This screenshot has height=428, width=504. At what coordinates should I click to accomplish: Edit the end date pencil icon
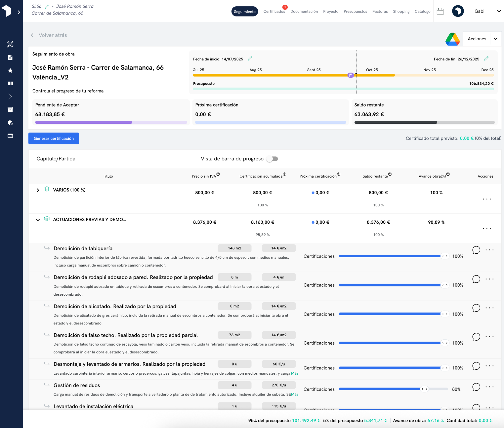click(x=486, y=59)
